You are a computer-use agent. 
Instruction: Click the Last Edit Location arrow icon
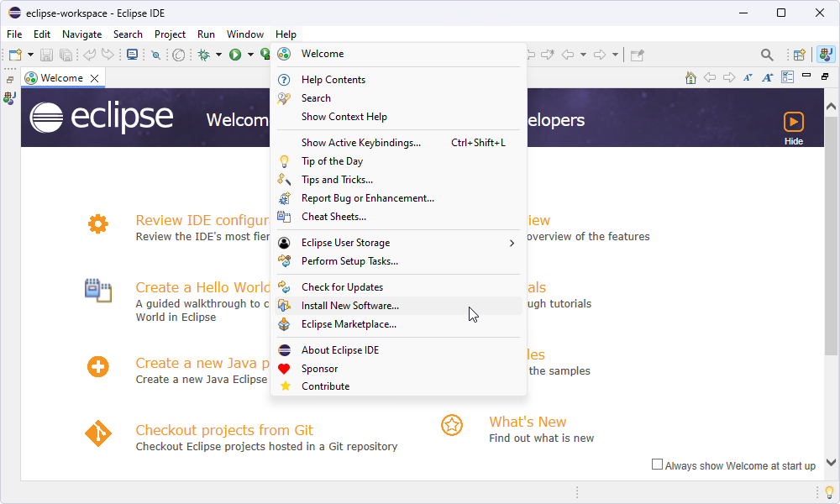[x=548, y=55]
